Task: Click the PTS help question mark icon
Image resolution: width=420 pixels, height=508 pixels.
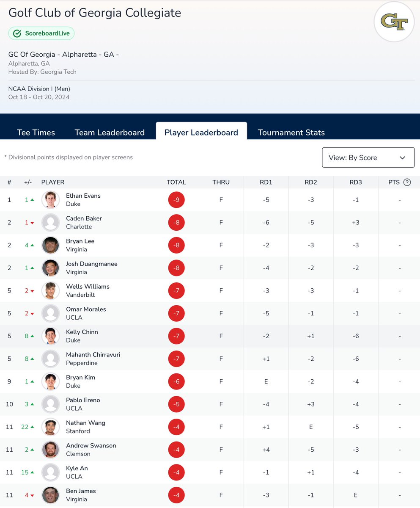Action: tap(407, 182)
